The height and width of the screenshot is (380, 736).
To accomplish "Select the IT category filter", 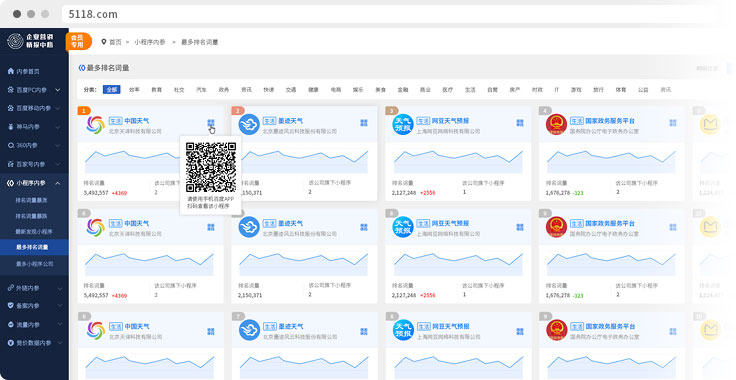I will click(557, 90).
